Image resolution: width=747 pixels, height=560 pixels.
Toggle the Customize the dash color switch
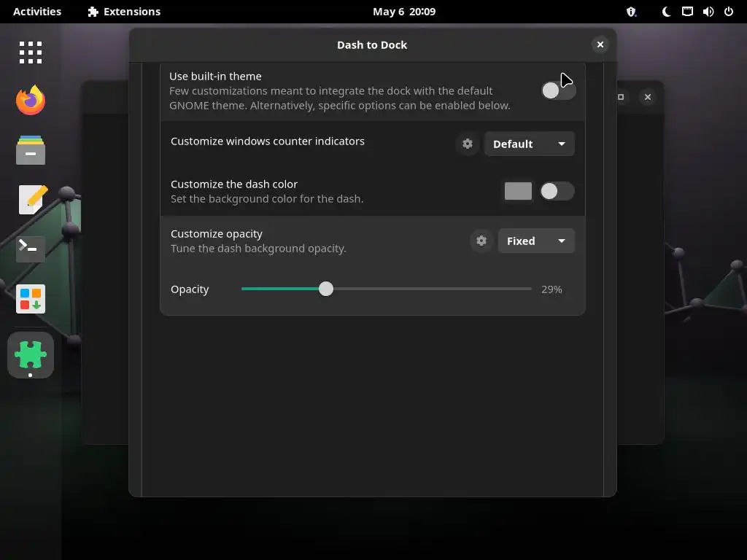pyautogui.click(x=557, y=192)
